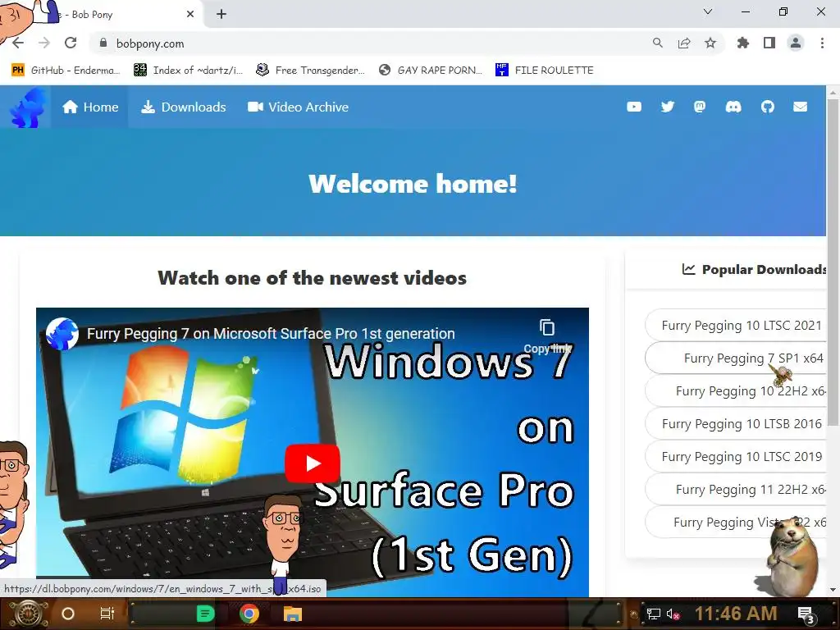The height and width of the screenshot is (630, 840).
Task: Open Cortana circle on the taskbar
Action: click(x=68, y=614)
